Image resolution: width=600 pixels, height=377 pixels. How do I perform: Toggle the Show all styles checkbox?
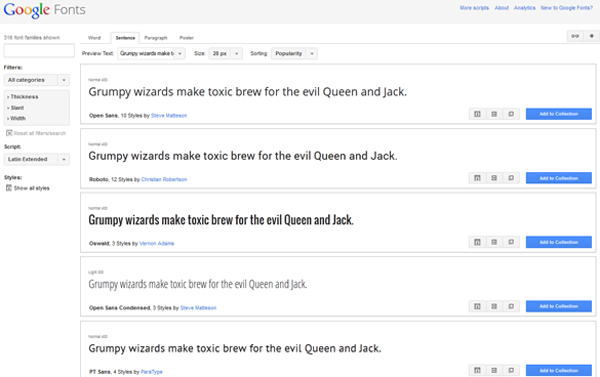tap(9, 188)
